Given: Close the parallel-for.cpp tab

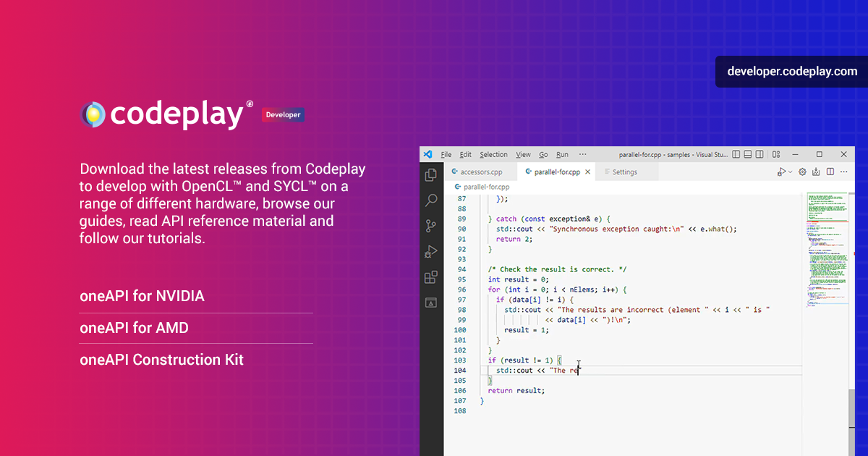Looking at the screenshot, I should point(587,172).
